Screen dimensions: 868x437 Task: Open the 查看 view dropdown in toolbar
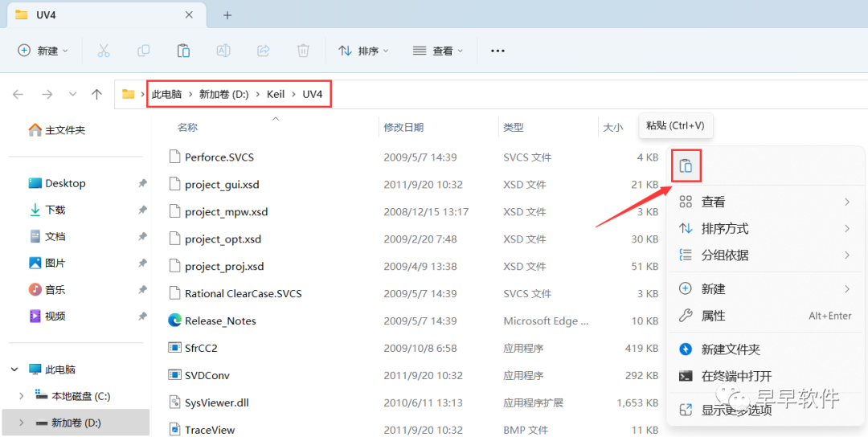click(x=438, y=51)
